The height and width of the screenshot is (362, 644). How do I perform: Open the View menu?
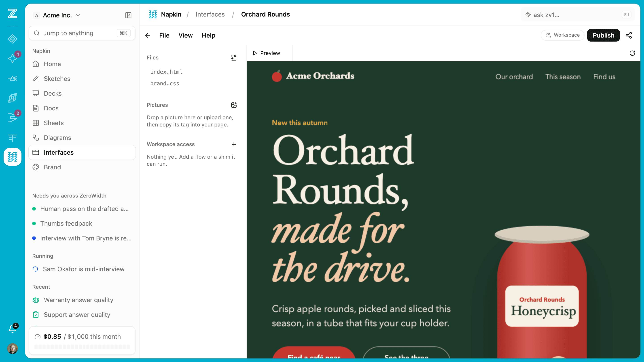tap(186, 35)
